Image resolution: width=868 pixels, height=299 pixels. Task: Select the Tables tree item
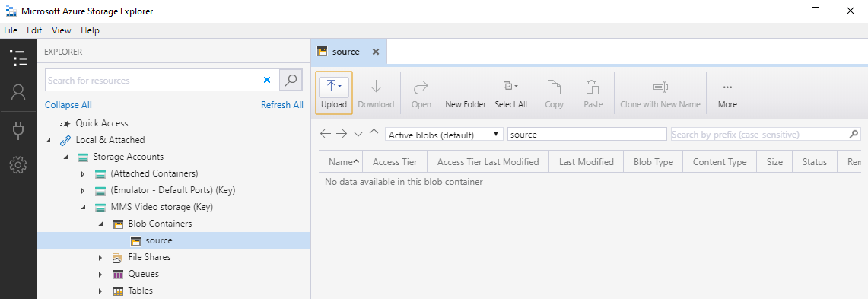(x=141, y=291)
